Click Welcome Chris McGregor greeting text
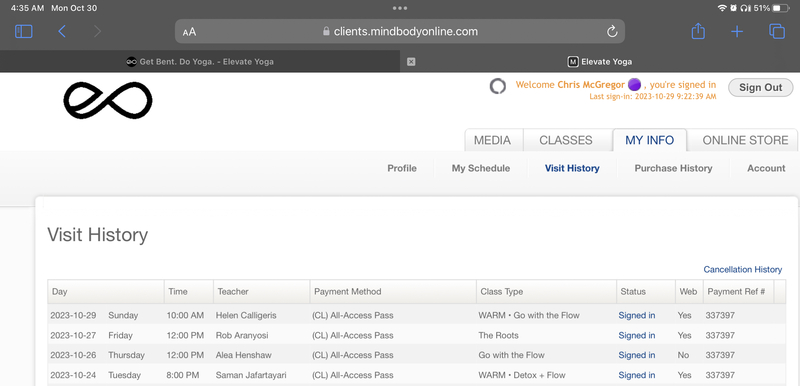 570,85
